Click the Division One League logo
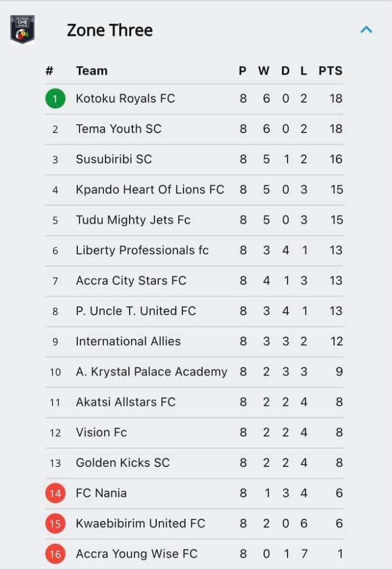 [x=22, y=30]
